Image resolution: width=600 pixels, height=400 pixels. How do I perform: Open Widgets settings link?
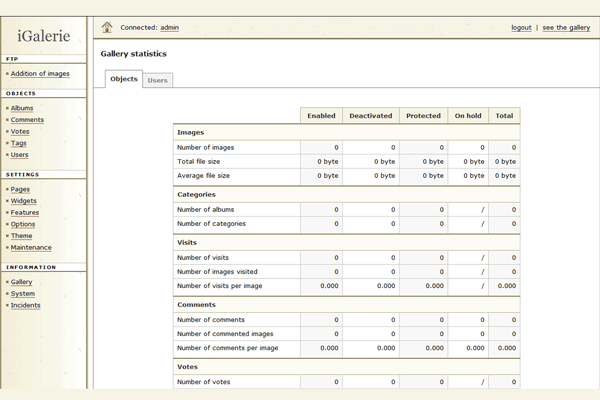point(24,201)
